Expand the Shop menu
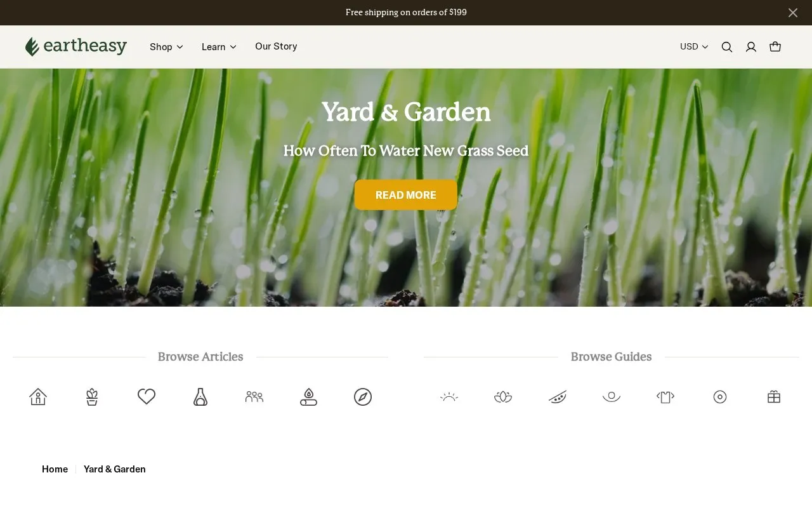 [x=166, y=47]
